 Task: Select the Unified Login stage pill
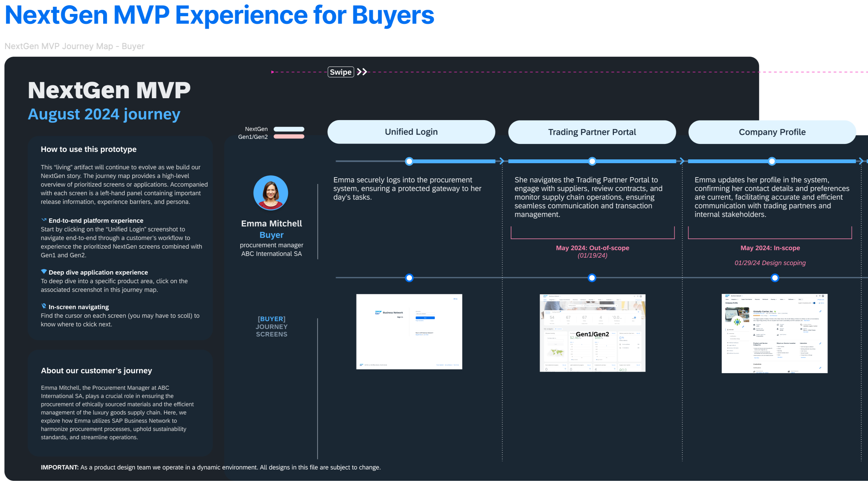click(x=411, y=132)
